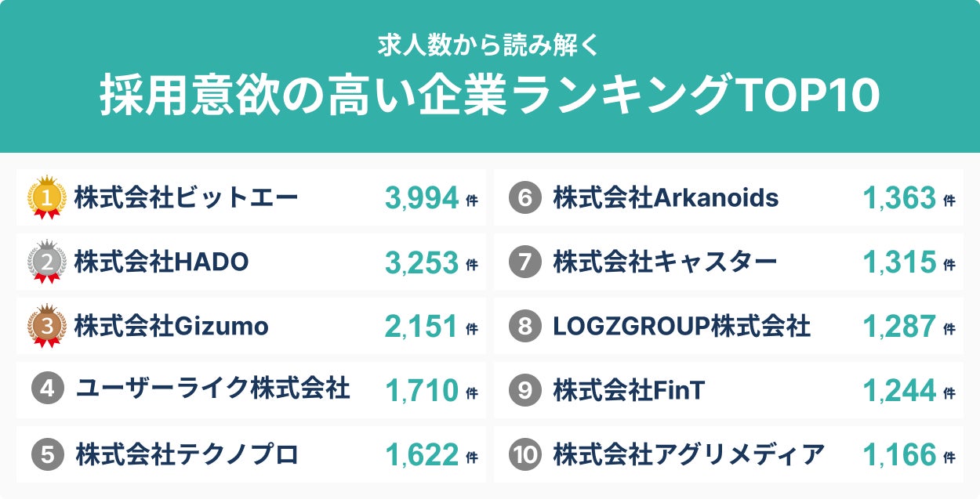Click 株式会社Arkanoids company name
This screenshot has height=499, width=980.
click(666, 198)
